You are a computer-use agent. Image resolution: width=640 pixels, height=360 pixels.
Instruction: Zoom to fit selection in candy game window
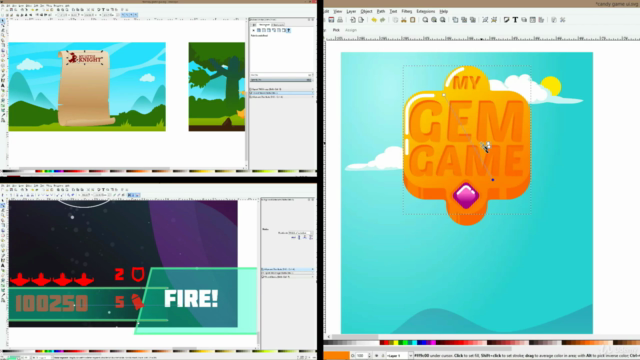(x=425, y=20)
